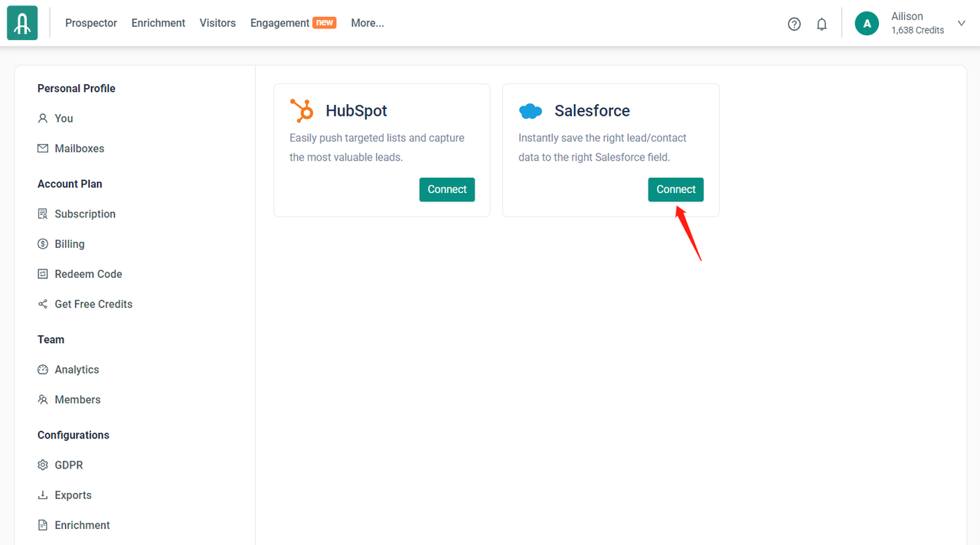Click the GDPR gear icon in the sidebar
This screenshot has width=980, height=545.
pos(43,465)
